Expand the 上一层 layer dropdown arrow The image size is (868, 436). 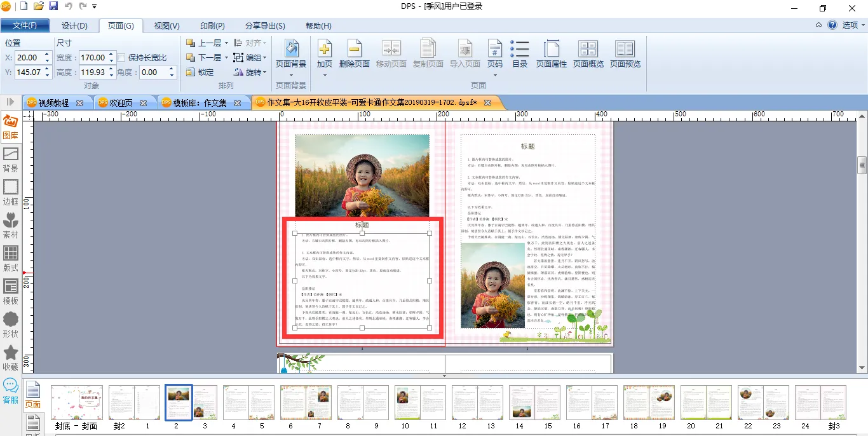[x=226, y=43]
